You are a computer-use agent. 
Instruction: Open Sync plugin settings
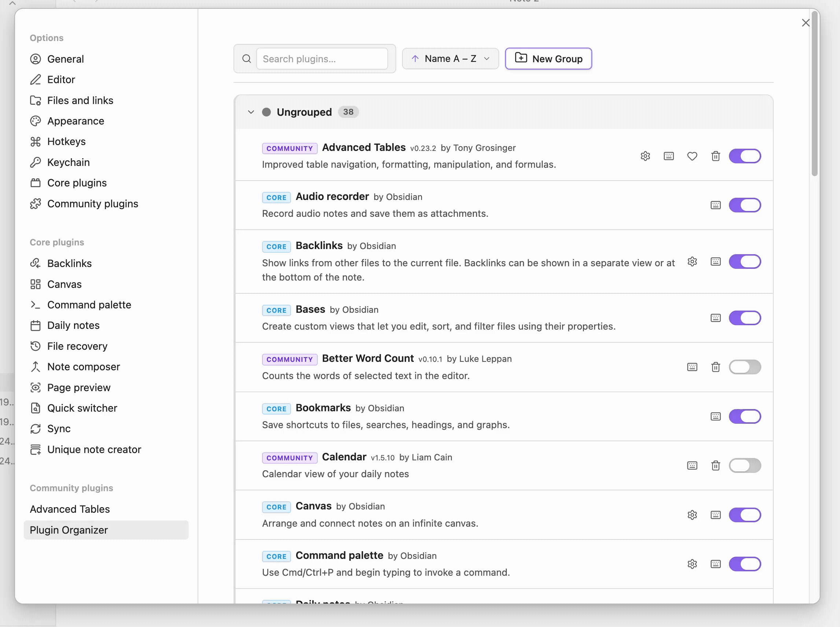click(x=106, y=429)
